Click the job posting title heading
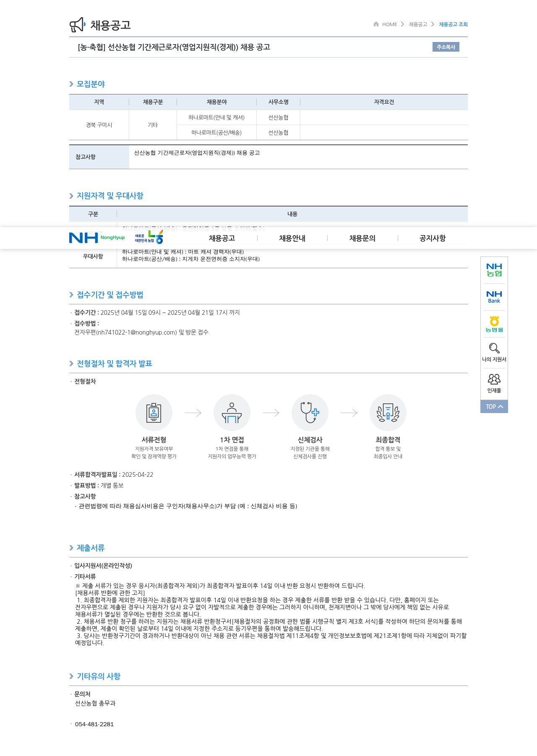 tap(174, 47)
